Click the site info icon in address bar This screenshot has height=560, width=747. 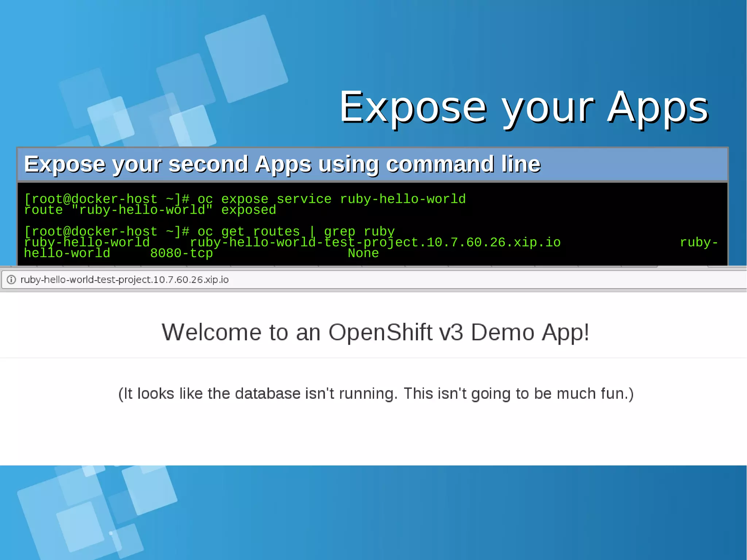(x=11, y=280)
